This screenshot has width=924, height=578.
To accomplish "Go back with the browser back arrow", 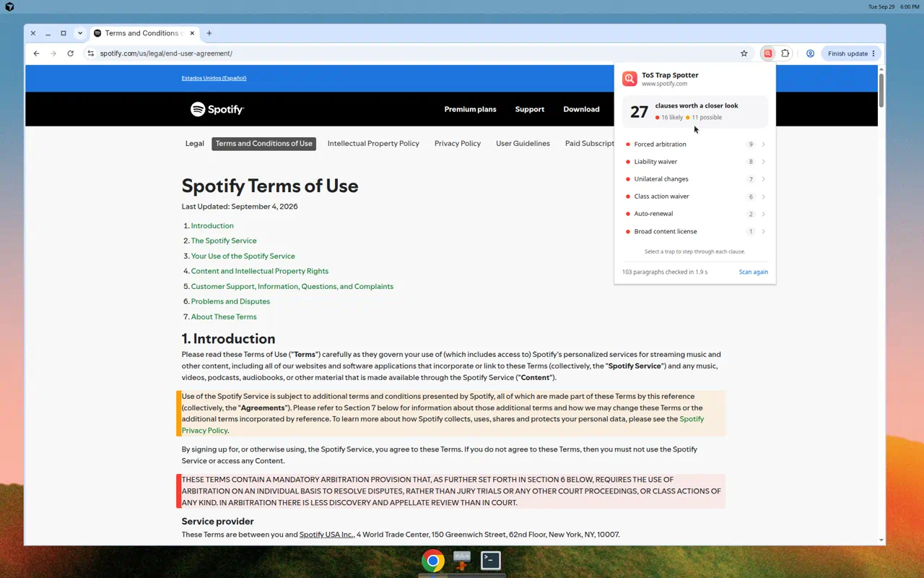I will pyautogui.click(x=37, y=53).
